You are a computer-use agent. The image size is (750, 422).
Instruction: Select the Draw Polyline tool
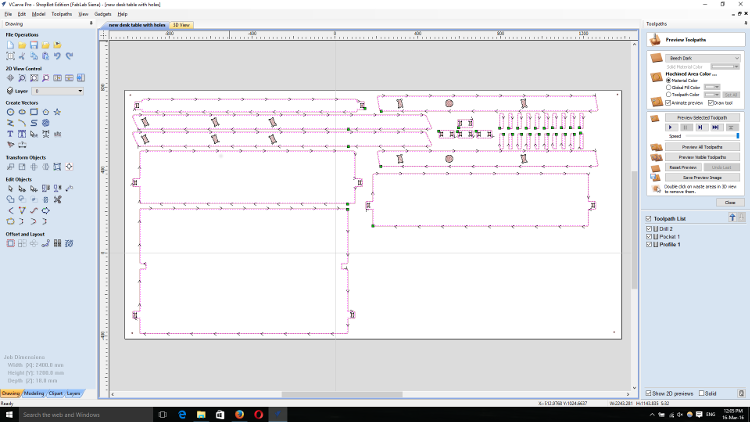tap(11, 123)
